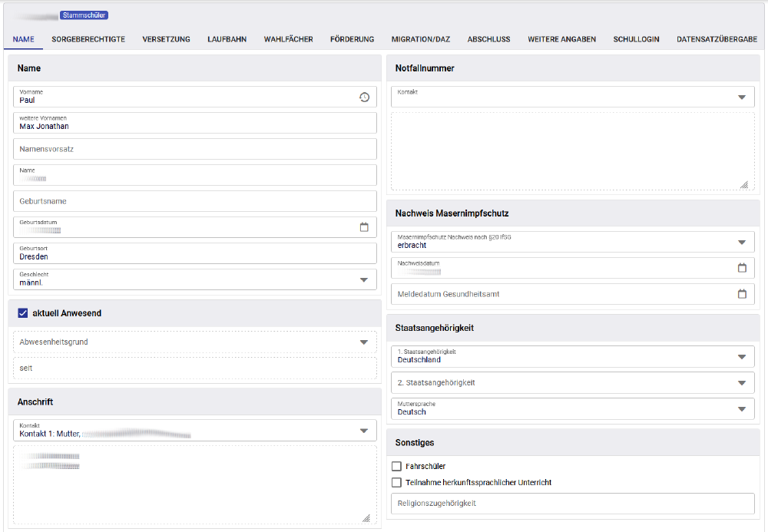This screenshot has width=768, height=532.
Task: Switch to the Sorgeberechtigte tab
Action: click(88, 39)
